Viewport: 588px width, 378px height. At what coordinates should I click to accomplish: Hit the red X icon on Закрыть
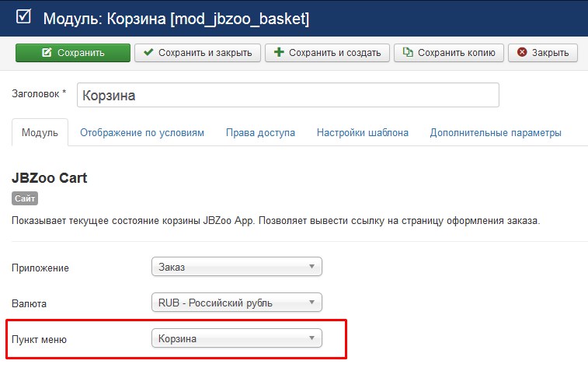(x=522, y=53)
